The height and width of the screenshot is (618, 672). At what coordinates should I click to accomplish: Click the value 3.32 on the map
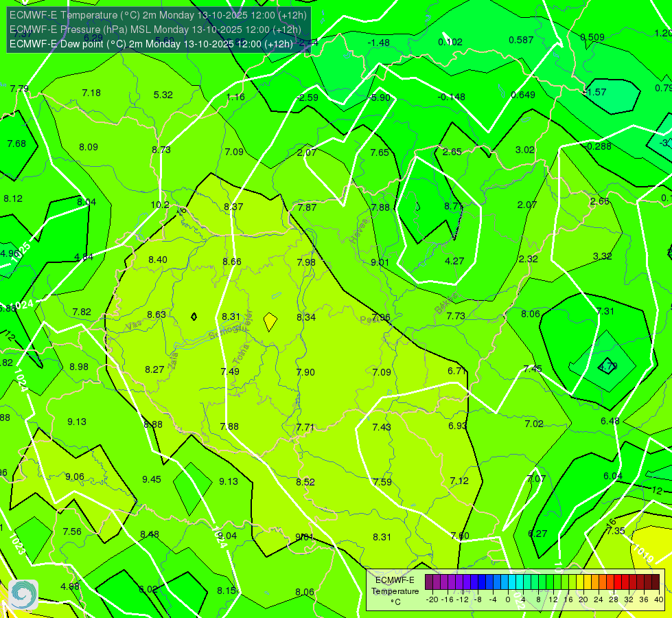[602, 256]
